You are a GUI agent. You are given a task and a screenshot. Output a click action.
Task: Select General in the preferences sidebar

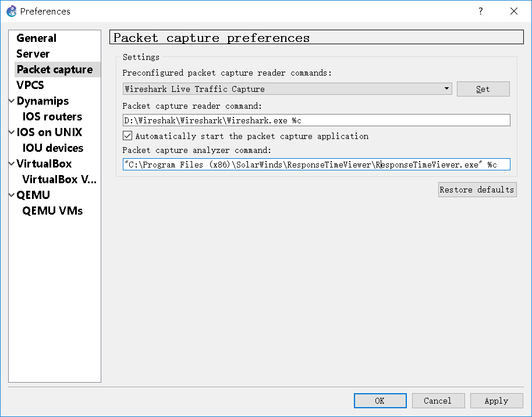point(36,38)
